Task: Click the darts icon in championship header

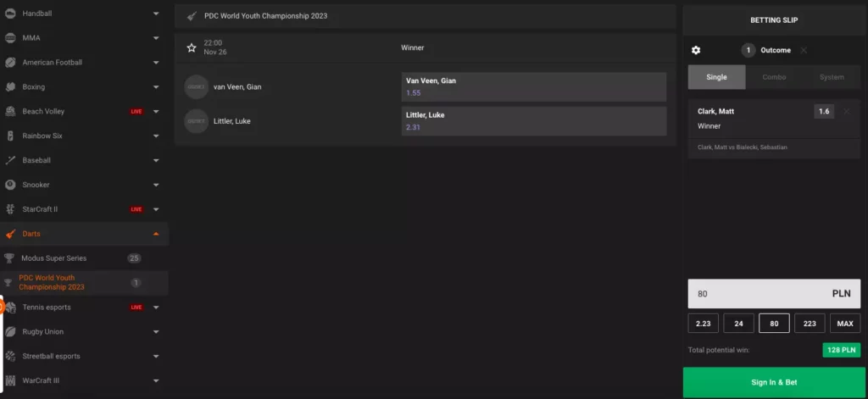Action: click(192, 16)
